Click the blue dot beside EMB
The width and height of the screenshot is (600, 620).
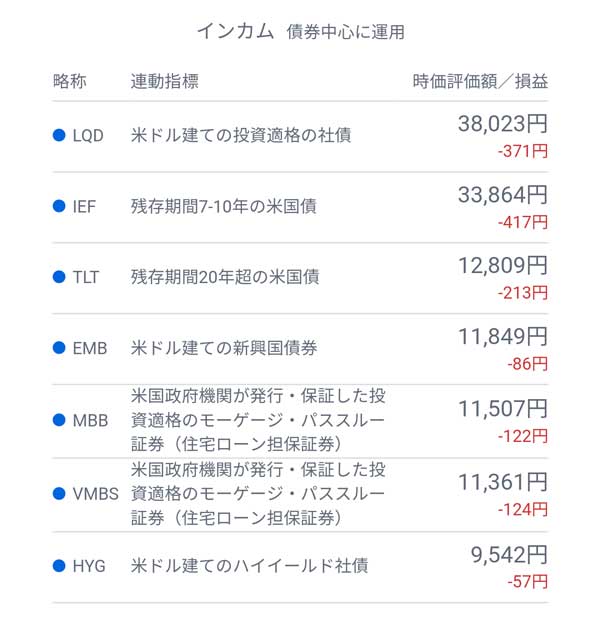pyautogui.click(x=58, y=348)
